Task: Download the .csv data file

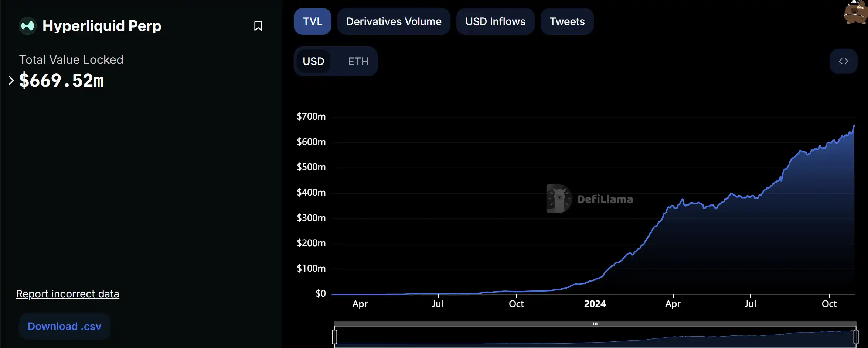Action: click(x=64, y=326)
